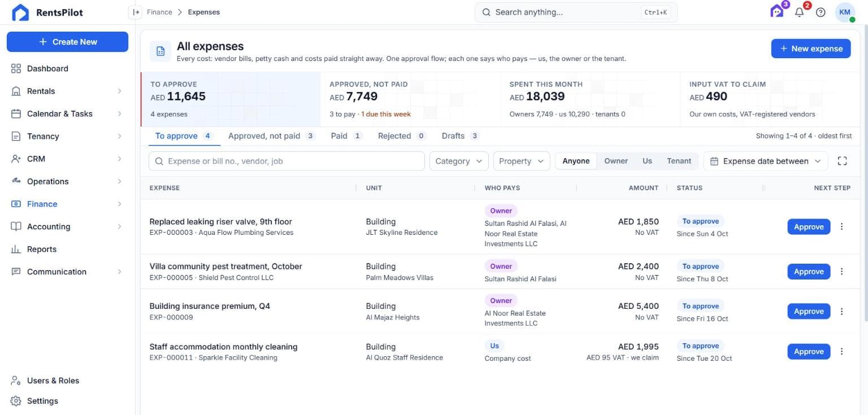Image resolution: width=868 pixels, height=415 pixels.
Task: Select the Anyone payer filter
Action: point(576,161)
